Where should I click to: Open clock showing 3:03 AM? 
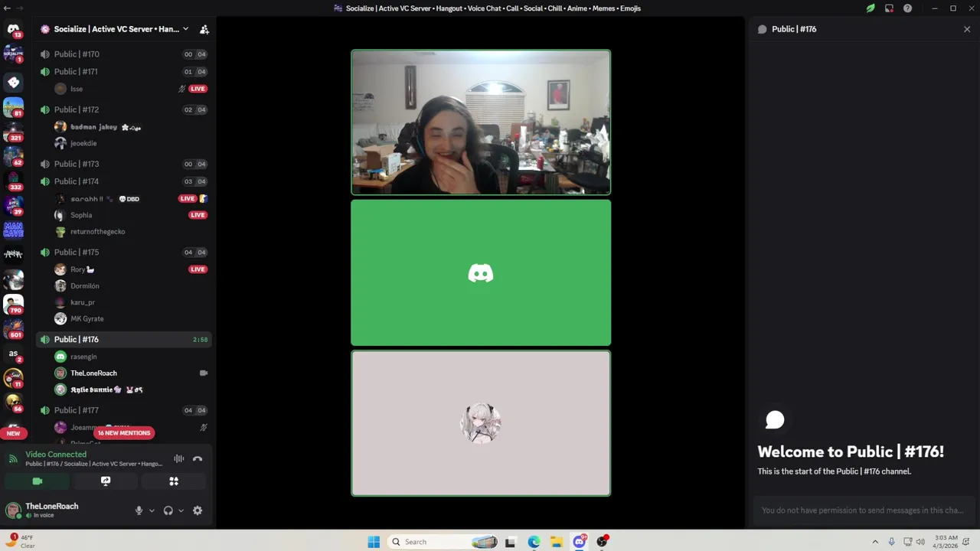point(946,542)
